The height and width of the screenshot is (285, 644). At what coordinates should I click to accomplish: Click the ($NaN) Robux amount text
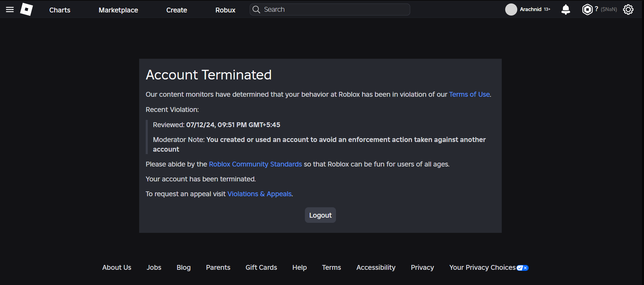pos(609,9)
